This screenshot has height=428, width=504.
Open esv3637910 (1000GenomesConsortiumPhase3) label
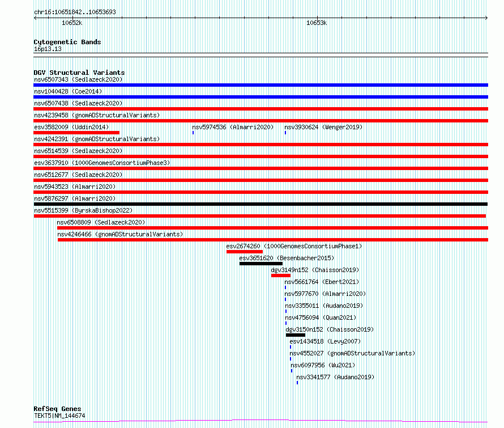[102, 163]
